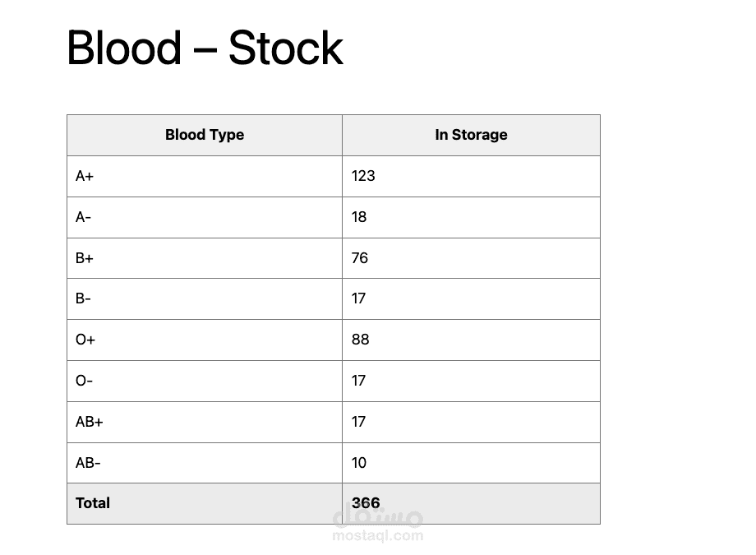Click the total storage value 366
The width and height of the screenshot is (756, 555).
[x=366, y=503]
